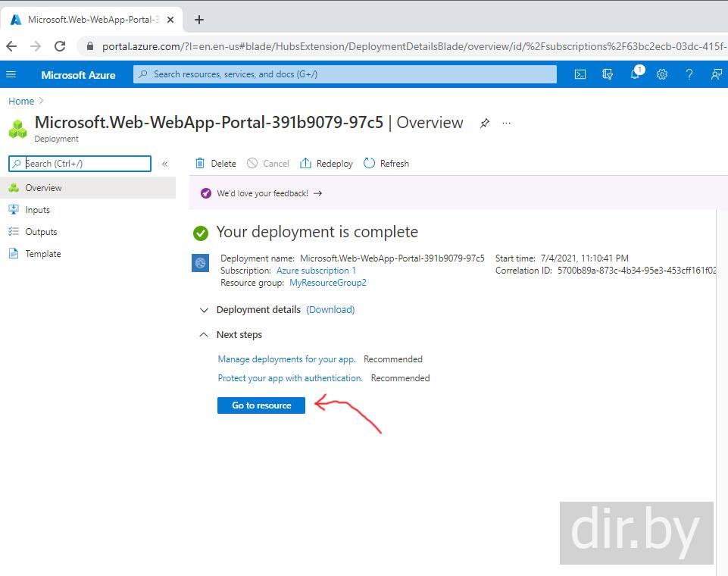Open the Settings gear in Azure header

[x=662, y=74]
